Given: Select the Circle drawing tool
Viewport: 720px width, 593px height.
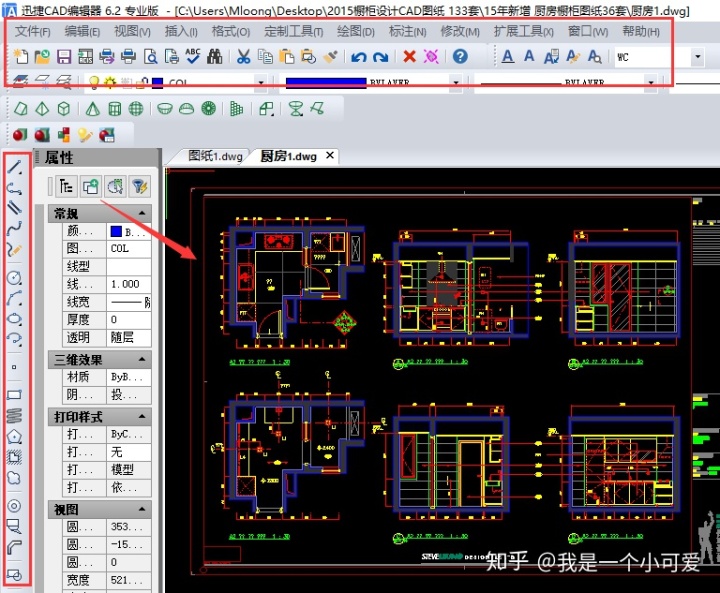Looking at the screenshot, I should pyautogui.click(x=14, y=277).
